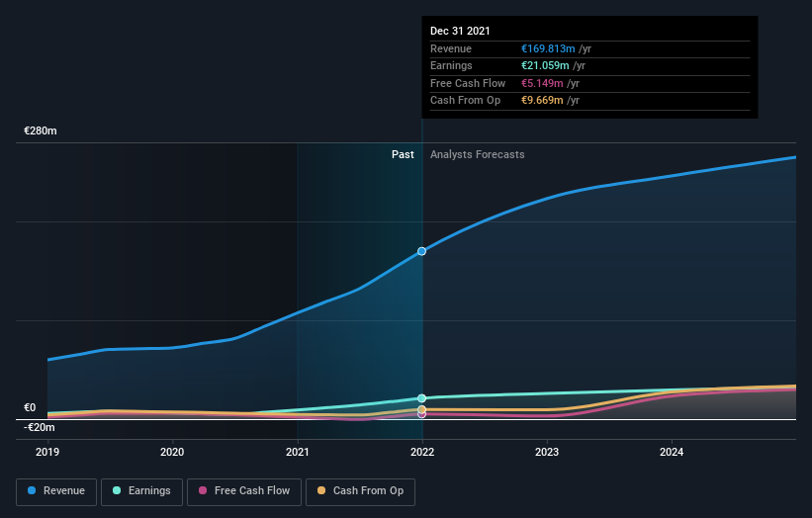Click the Past label

point(403,155)
